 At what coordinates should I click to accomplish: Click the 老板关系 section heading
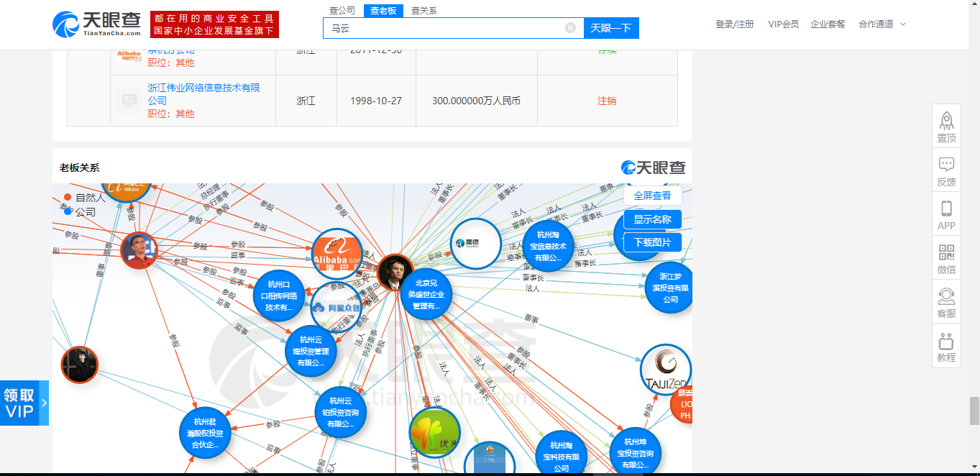click(x=79, y=168)
